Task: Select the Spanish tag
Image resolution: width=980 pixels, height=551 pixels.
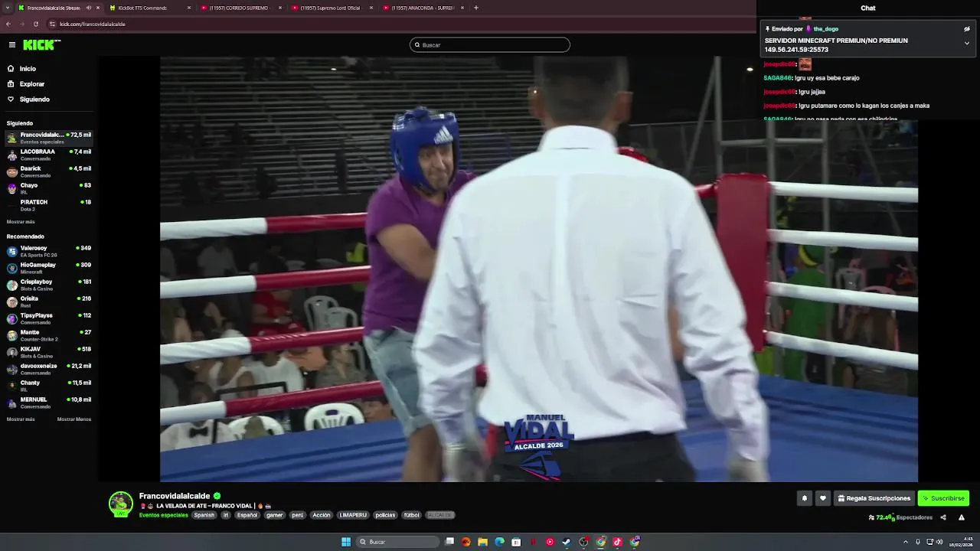Action: click(x=204, y=515)
